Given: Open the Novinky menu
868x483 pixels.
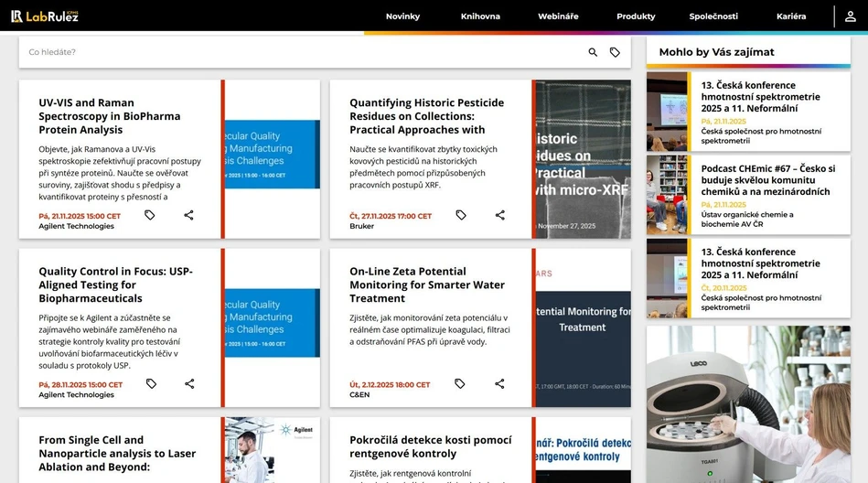Looking at the screenshot, I should [x=402, y=16].
